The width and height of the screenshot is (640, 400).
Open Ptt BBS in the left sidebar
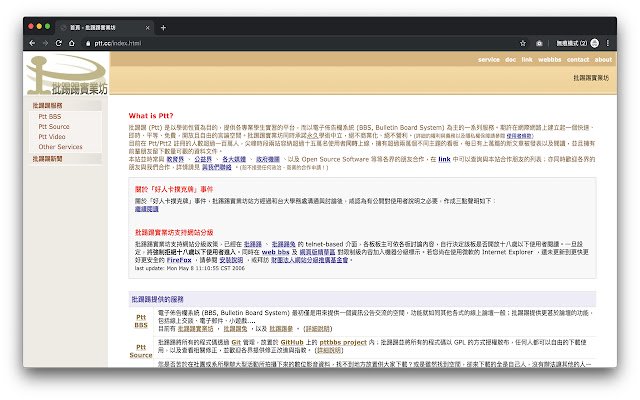(x=50, y=117)
